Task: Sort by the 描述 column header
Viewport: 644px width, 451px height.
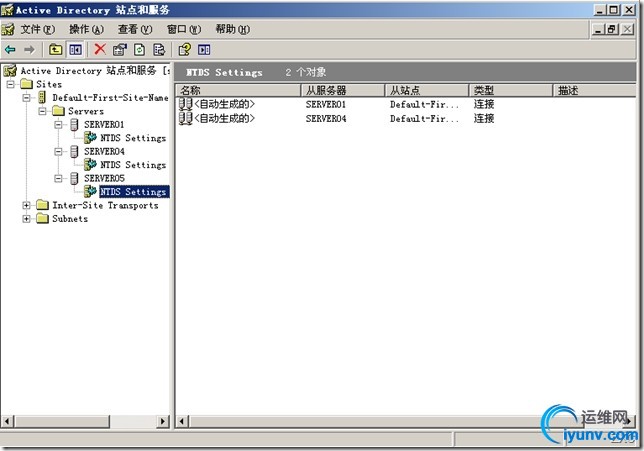Action: pyautogui.click(x=594, y=90)
